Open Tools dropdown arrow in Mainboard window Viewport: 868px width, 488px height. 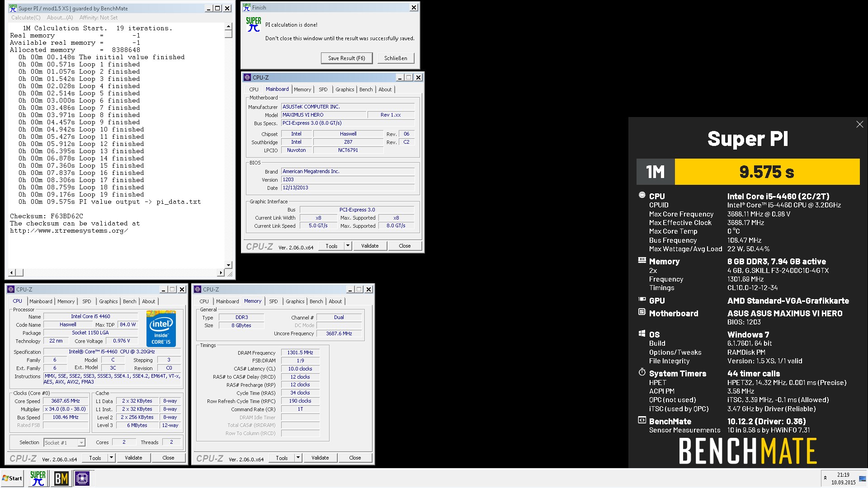coord(348,246)
